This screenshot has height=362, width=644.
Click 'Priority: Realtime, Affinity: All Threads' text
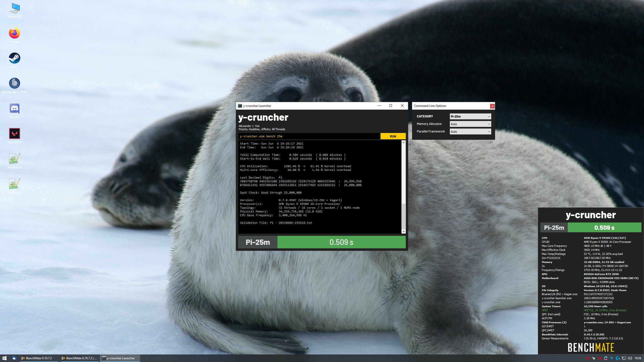262,129
